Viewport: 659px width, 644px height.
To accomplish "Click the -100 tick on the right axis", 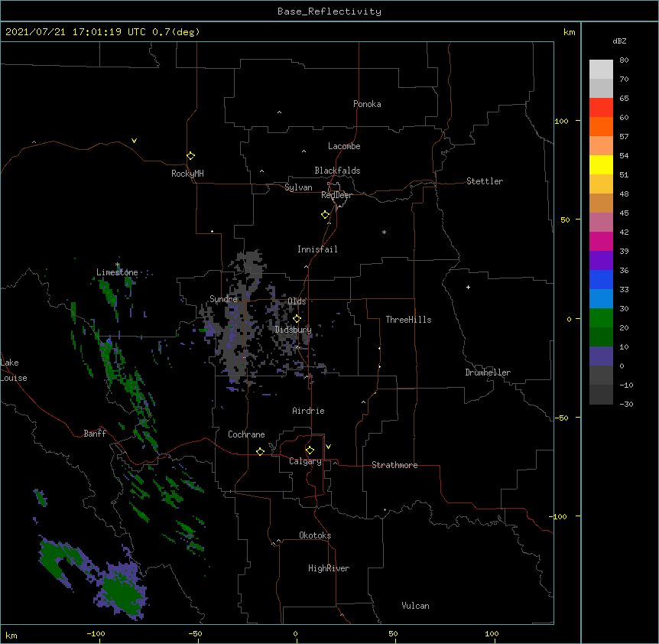I will pyautogui.click(x=559, y=516).
